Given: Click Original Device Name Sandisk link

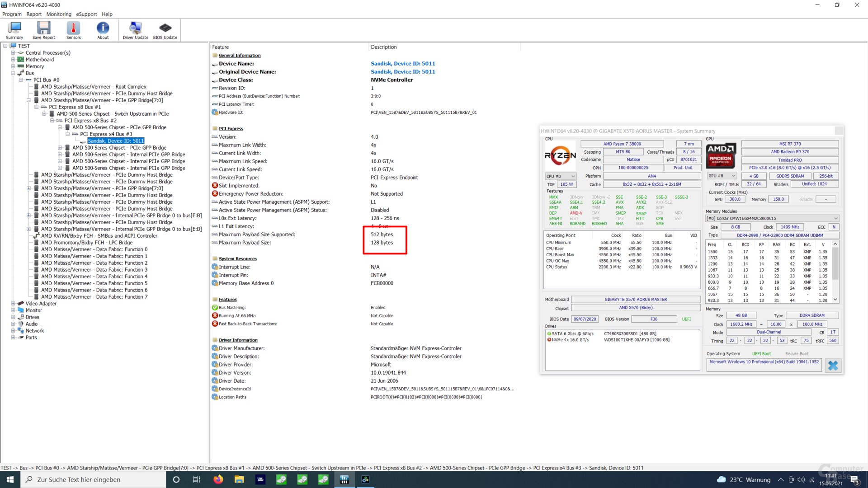Looking at the screenshot, I should click(403, 72).
